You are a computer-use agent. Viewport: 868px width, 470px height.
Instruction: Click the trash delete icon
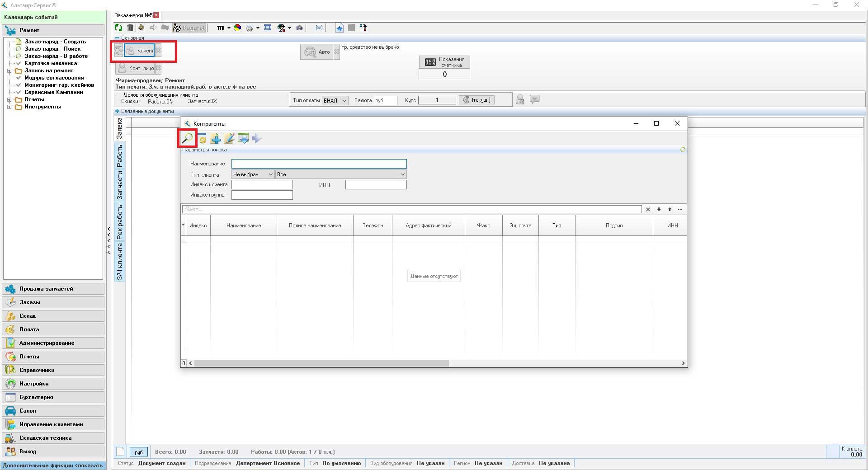[x=130, y=28]
